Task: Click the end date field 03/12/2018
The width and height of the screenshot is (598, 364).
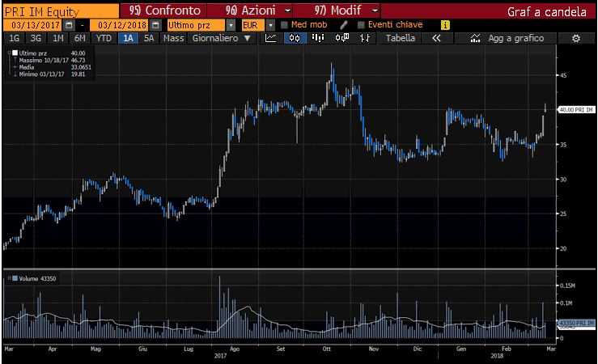Action: click(x=120, y=26)
